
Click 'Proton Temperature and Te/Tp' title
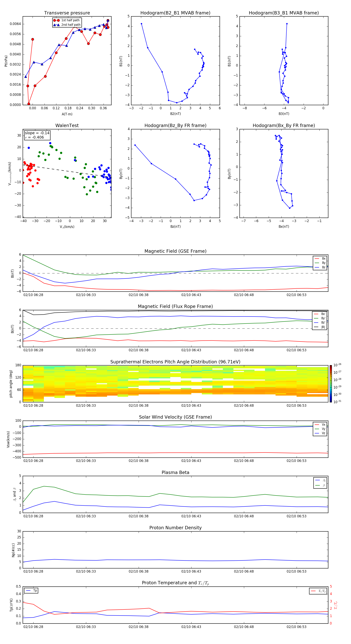(175, 583)
